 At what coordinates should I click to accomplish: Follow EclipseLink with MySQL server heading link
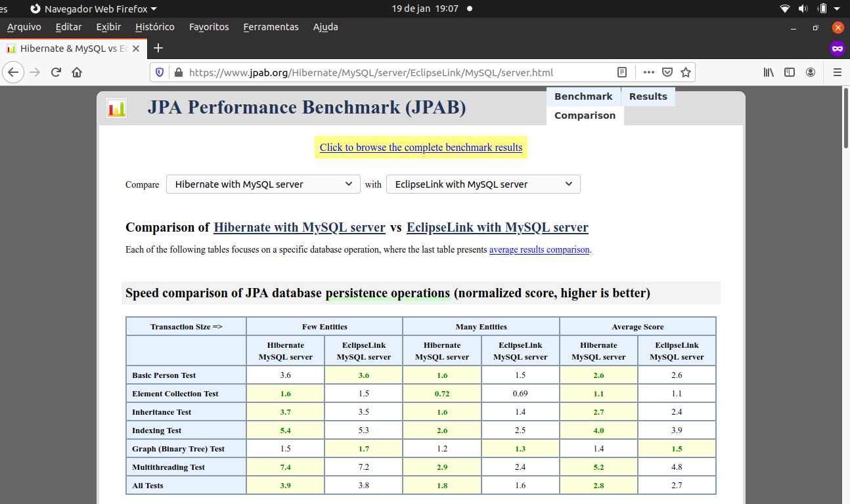497,228
